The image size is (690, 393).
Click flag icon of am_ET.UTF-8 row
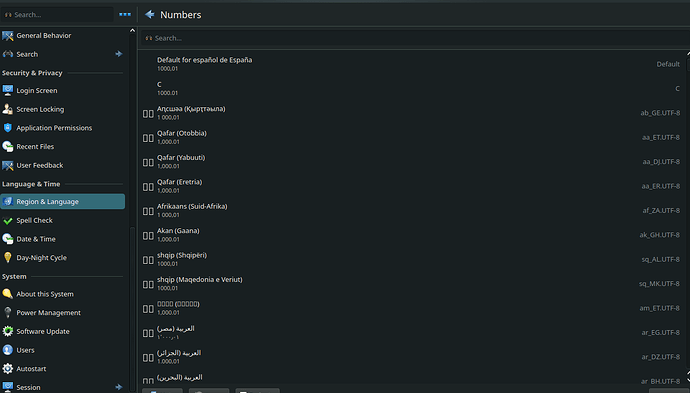148,309
